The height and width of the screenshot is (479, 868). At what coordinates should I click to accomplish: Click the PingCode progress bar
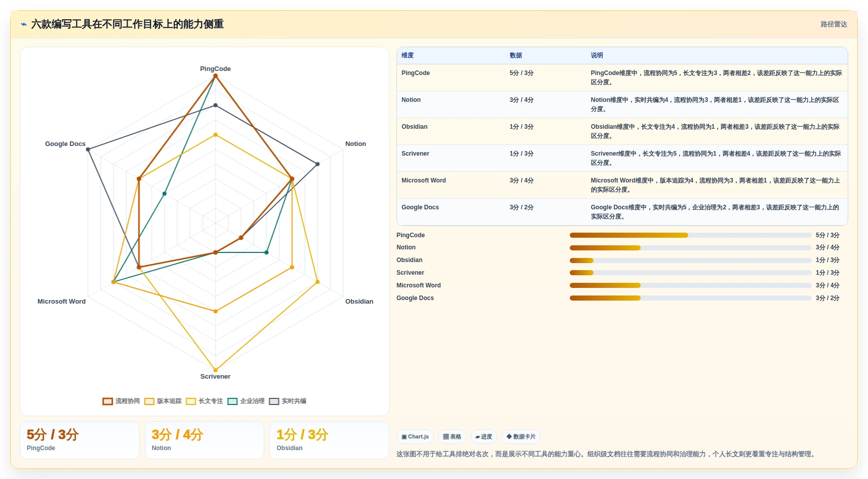[x=690, y=235]
